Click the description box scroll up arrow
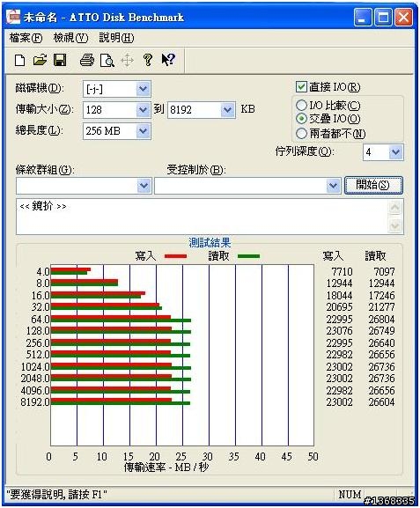 [x=394, y=208]
